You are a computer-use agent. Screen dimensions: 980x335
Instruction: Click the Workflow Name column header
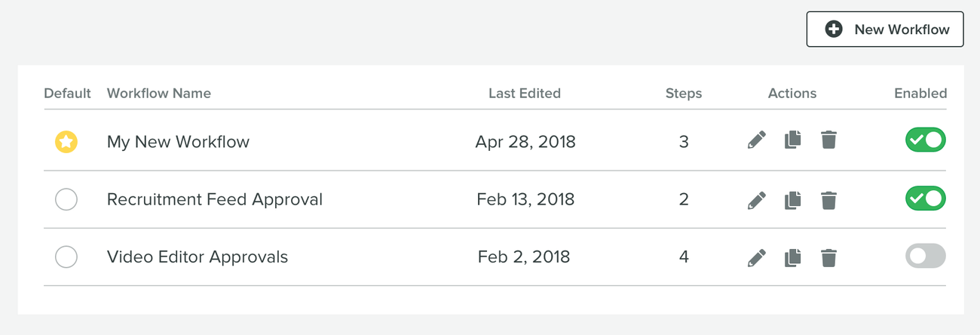pyautogui.click(x=159, y=94)
